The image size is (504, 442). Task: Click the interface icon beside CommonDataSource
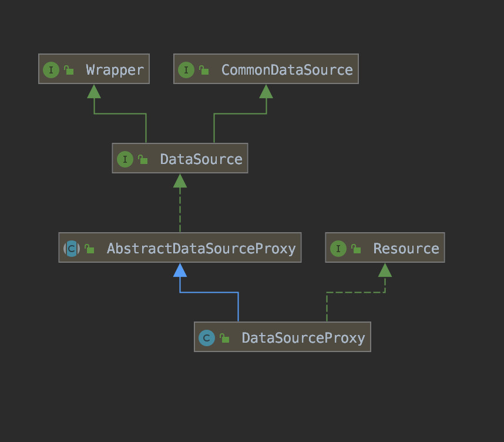pos(186,70)
